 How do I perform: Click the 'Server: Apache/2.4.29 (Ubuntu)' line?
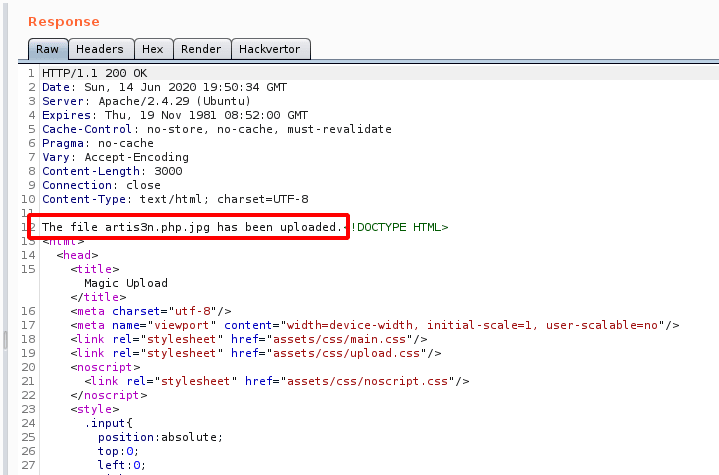[147, 101]
